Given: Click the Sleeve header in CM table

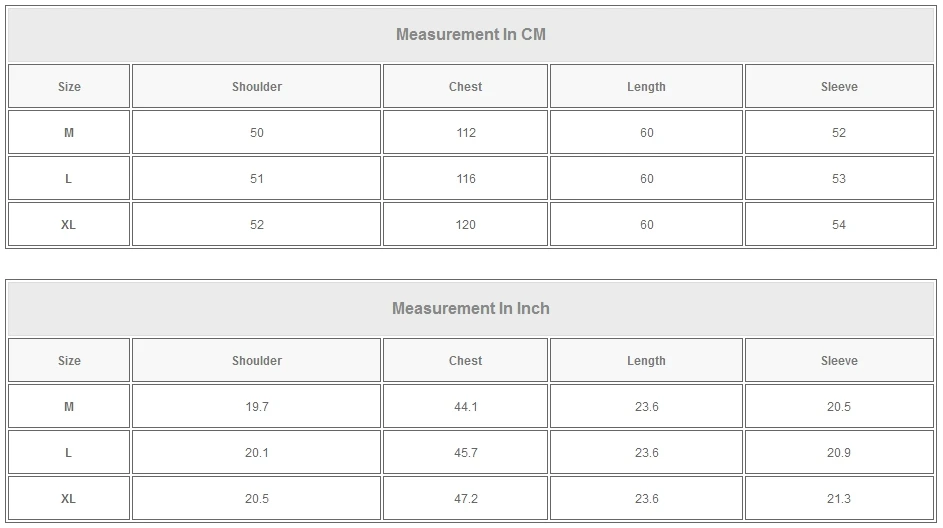Looking at the screenshot, I should coord(839,87).
